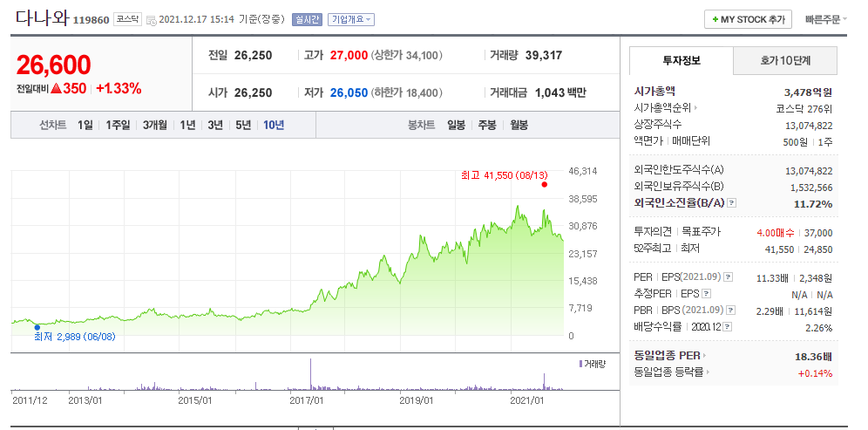Click the 전일 value 26,250
The height and width of the screenshot is (430, 868).
pyautogui.click(x=253, y=56)
